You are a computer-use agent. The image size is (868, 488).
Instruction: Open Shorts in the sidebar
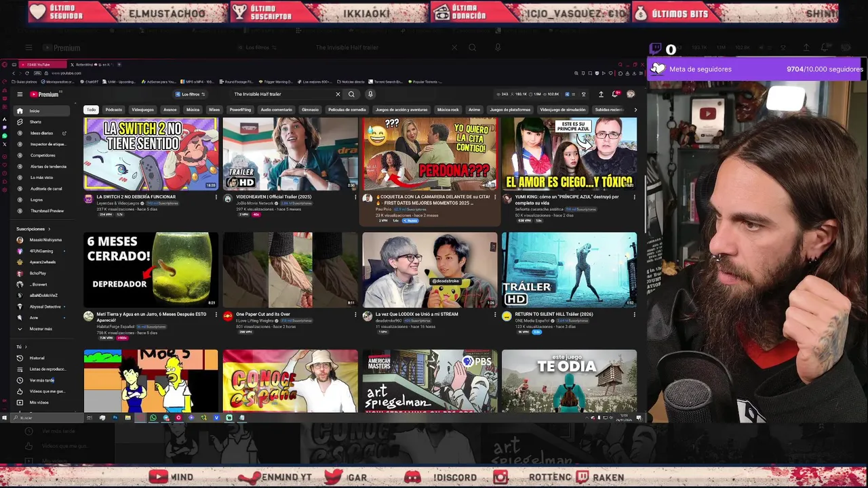(x=42, y=122)
